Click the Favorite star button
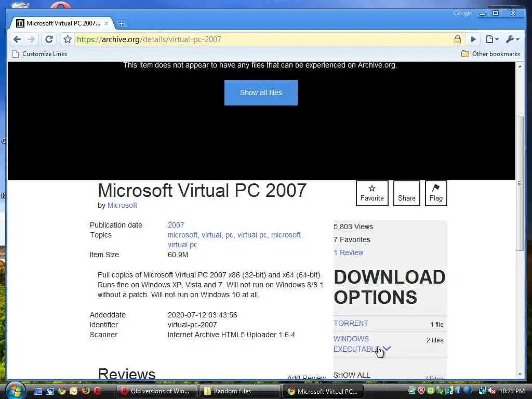The height and width of the screenshot is (399, 532). (x=372, y=193)
